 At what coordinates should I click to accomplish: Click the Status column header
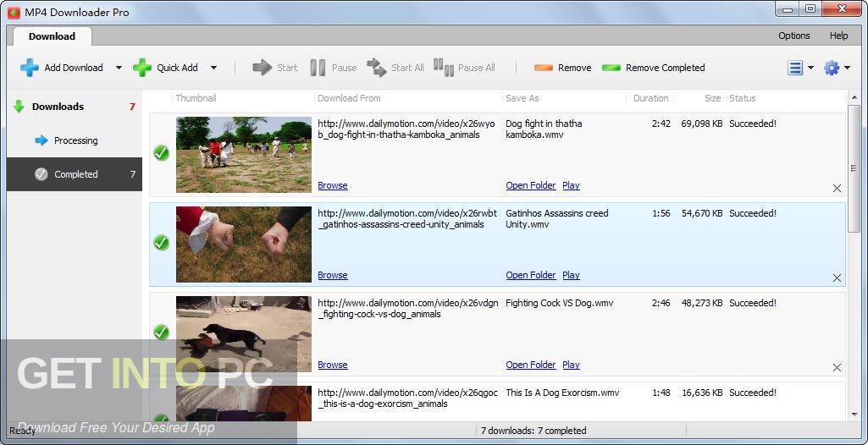pos(743,98)
